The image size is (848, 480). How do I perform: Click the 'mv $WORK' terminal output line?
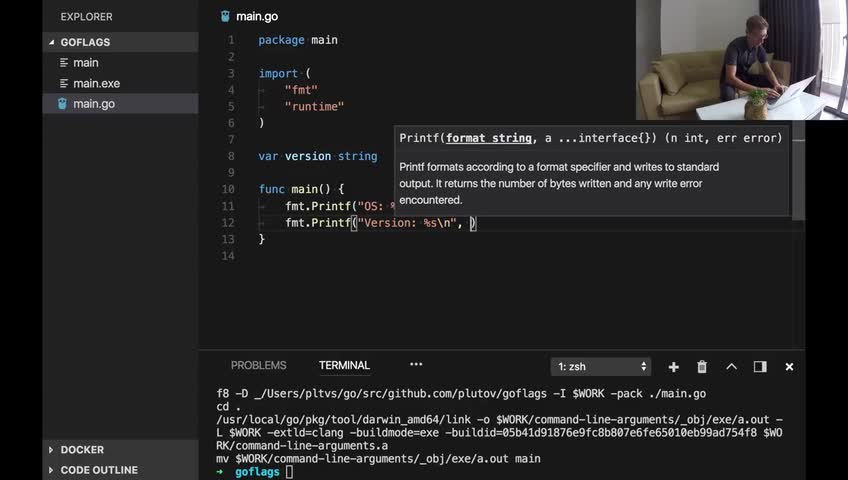(x=378, y=459)
